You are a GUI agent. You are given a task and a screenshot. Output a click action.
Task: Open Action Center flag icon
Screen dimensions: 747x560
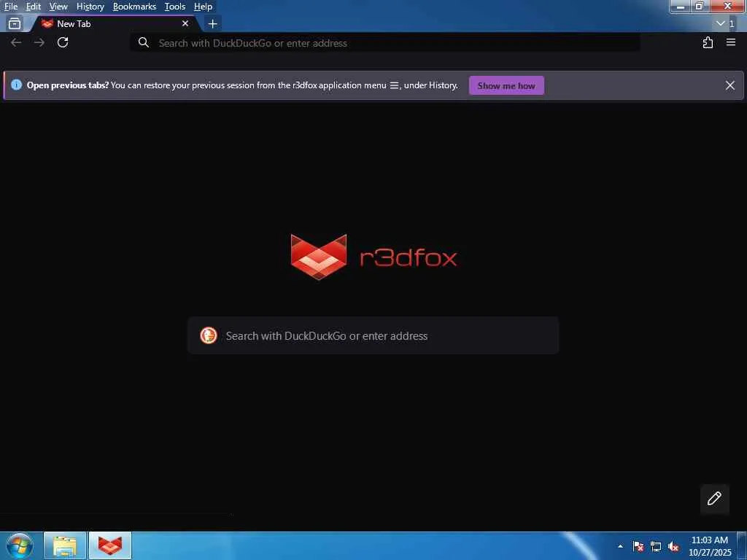point(638,546)
